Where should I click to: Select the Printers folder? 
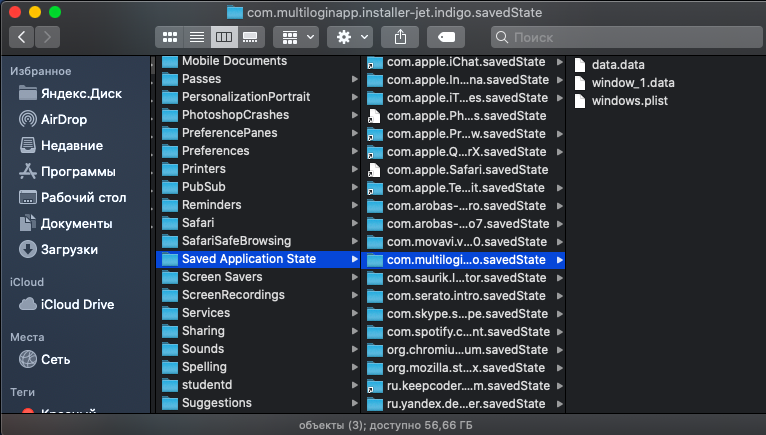coord(258,169)
